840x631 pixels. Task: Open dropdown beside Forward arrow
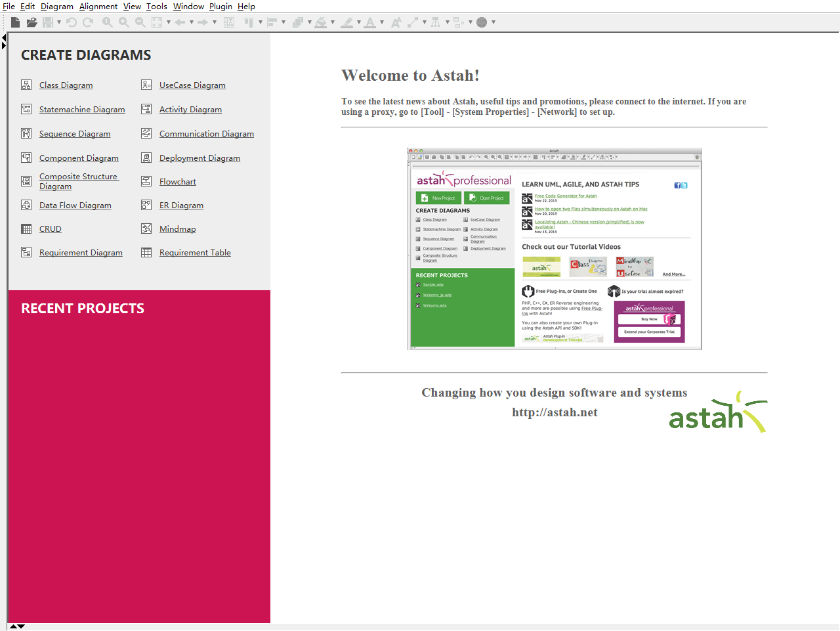click(215, 22)
